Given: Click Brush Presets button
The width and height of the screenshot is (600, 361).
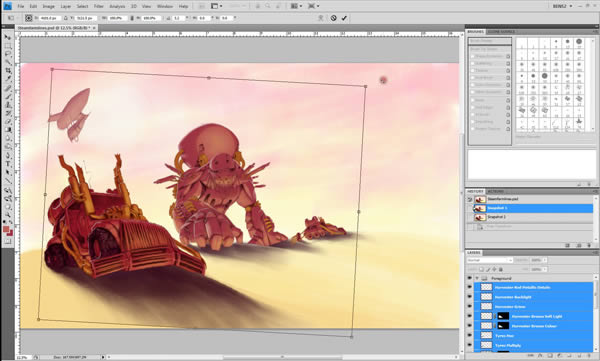Looking at the screenshot, I should coord(490,41).
